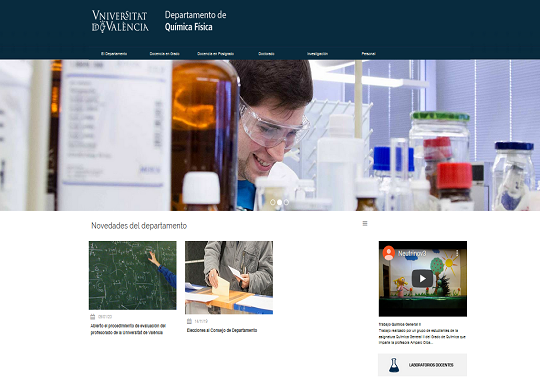
Task: Open the El Departamento menu
Action: click(x=114, y=54)
